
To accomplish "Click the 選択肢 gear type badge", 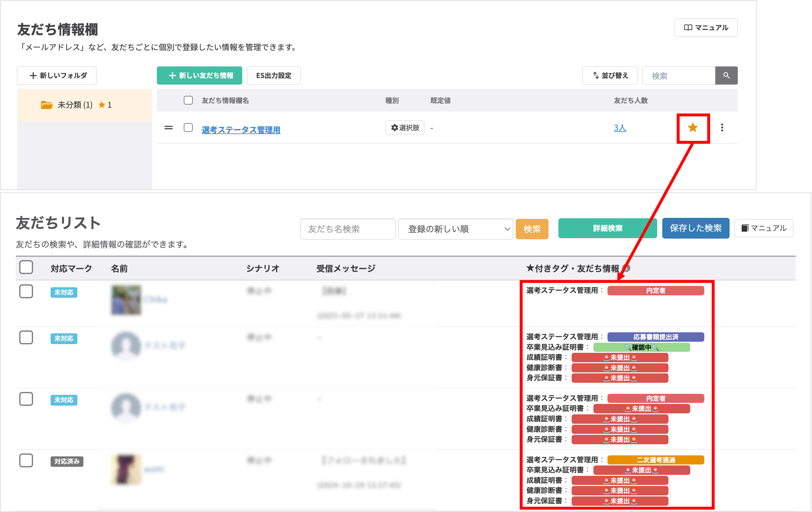I will point(405,128).
